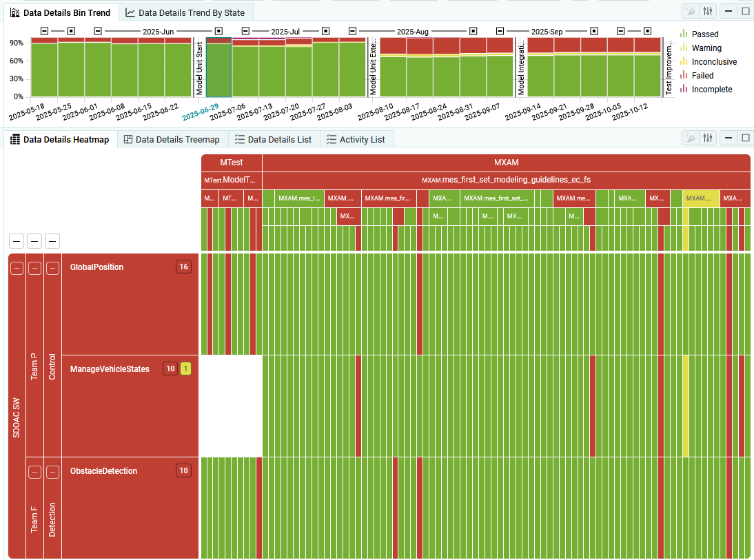Switch to Data Details Trend By State tab
Screen dimensions: 754x560
click(x=191, y=12)
